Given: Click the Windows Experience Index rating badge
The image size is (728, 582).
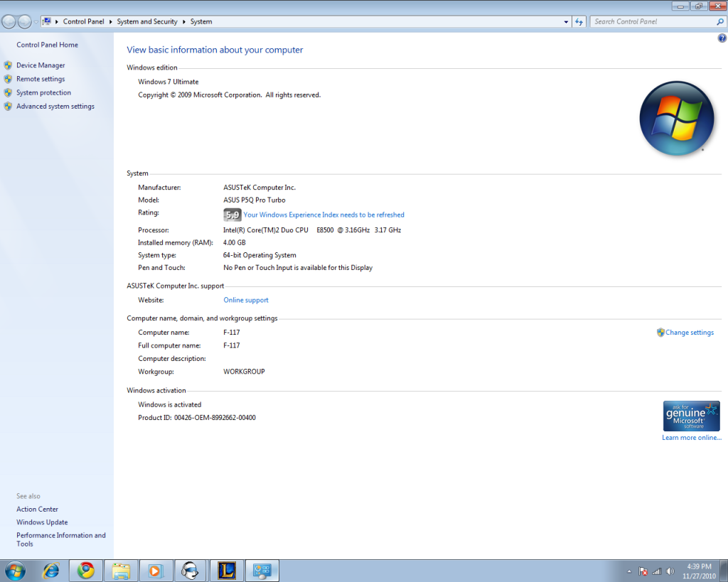Looking at the screenshot, I should click(x=232, y=215).
